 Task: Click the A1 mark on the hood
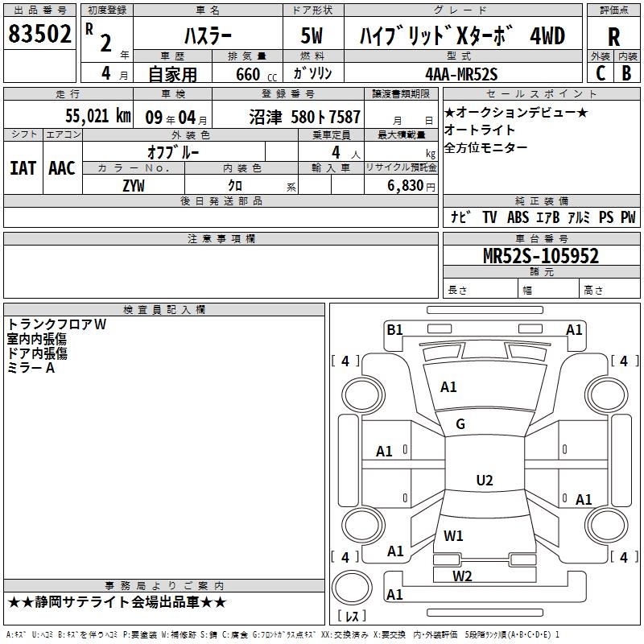tap(448, 387)
